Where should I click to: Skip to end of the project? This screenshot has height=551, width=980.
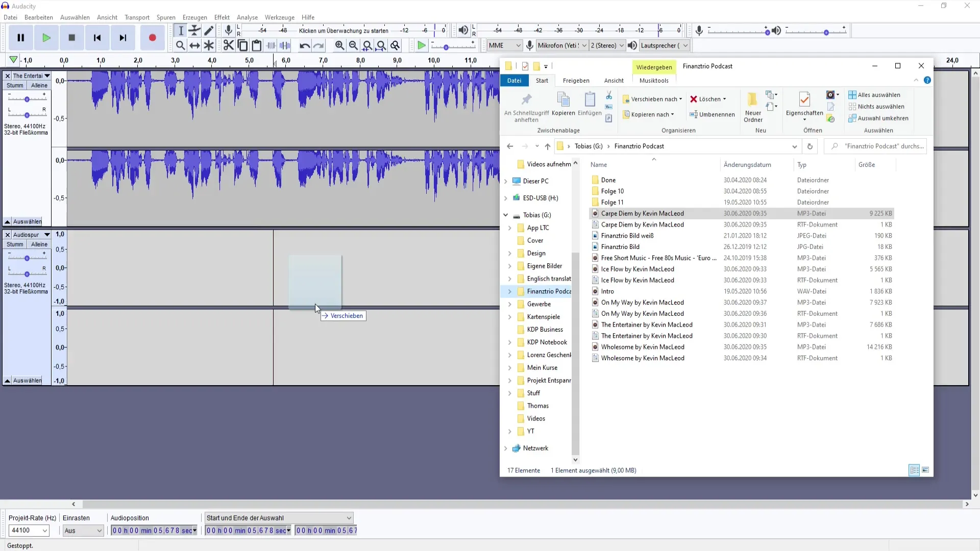tap(123, 38)
